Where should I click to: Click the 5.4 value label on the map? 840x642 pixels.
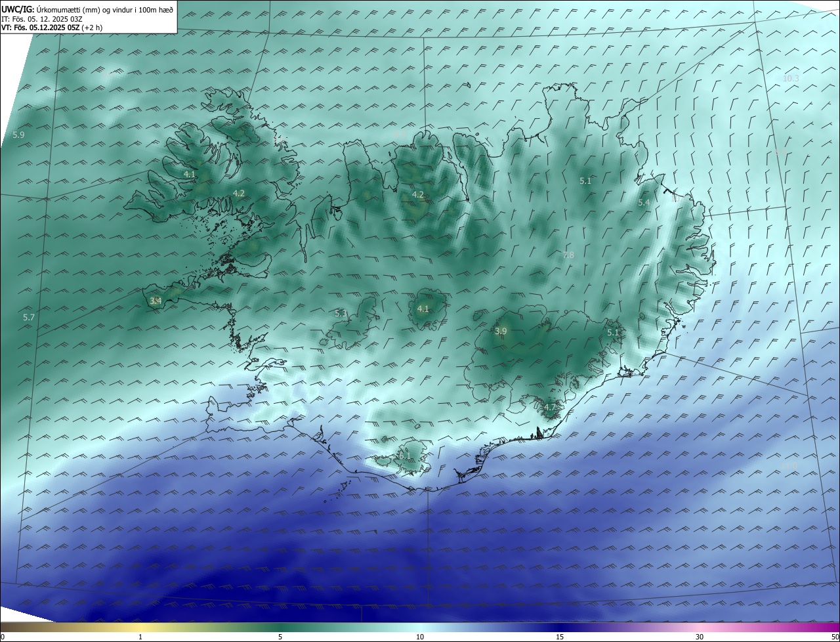pyautogui.click(x=644, y=203)
